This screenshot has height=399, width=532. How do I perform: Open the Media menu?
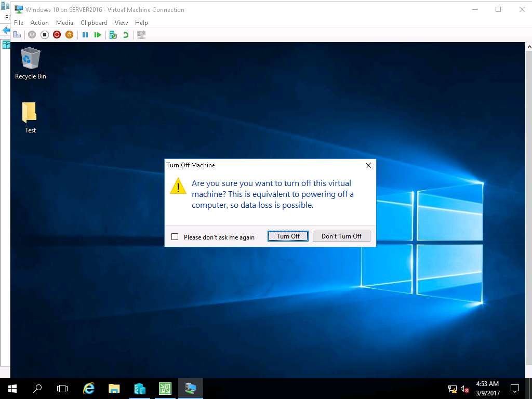pyautogui.click(x=64, y=23)
